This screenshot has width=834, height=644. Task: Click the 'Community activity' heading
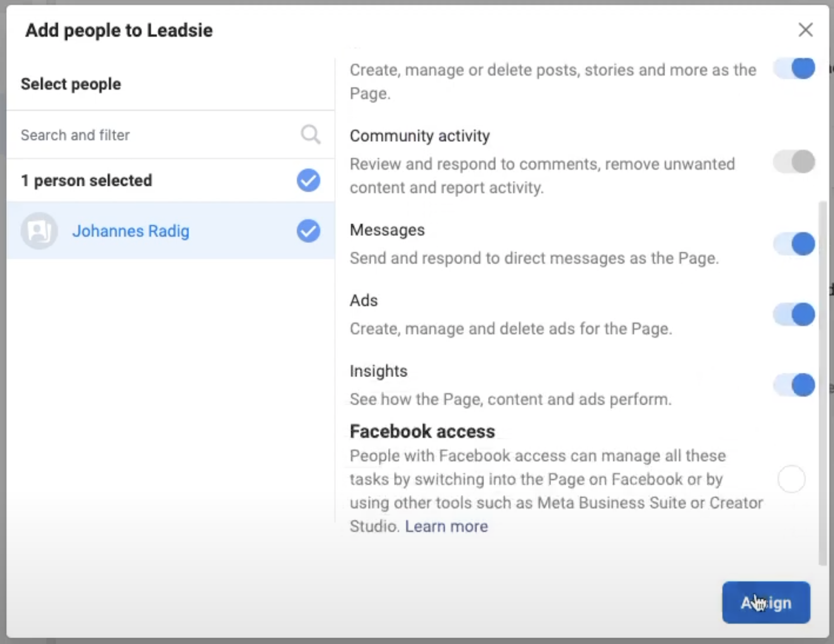tap(420, 136)
